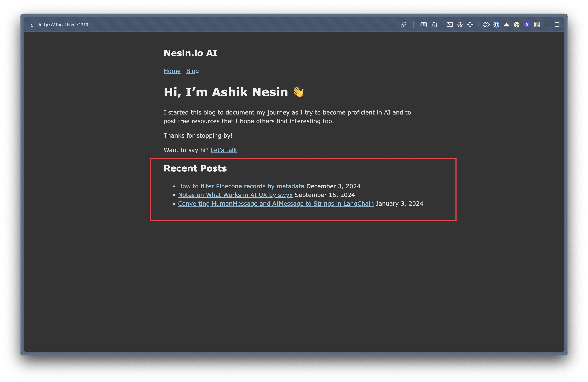This screenshot has height=382, width=588.
Task: Open the puzzle-piece extensions icon
Action: (x=486, y=25)
